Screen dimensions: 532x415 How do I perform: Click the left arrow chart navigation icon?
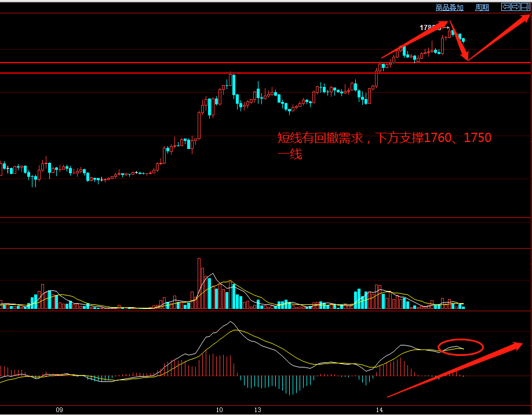506,7
